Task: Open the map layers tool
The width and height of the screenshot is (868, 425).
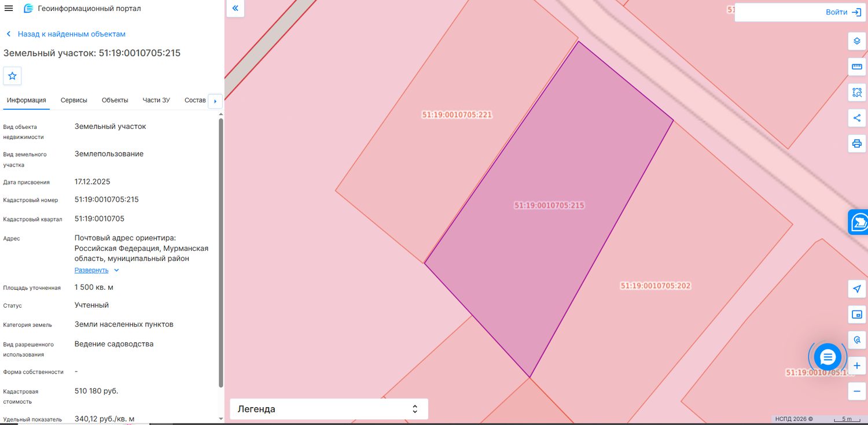Action: pos(857,42)
